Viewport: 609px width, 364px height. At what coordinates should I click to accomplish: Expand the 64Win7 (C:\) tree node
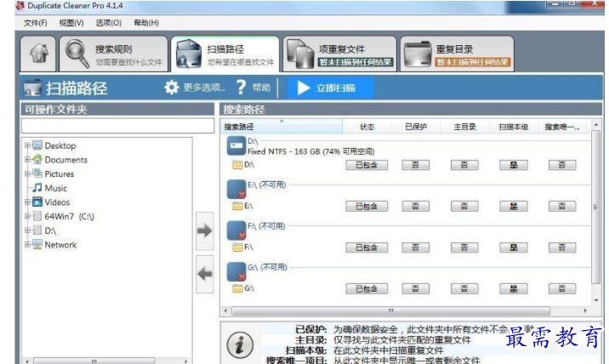point(27,216)
